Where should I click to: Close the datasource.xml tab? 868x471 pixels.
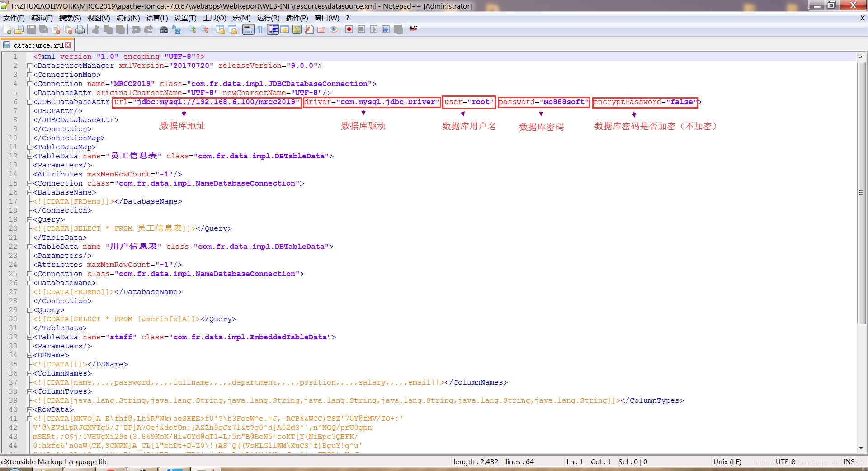(68, 45)
